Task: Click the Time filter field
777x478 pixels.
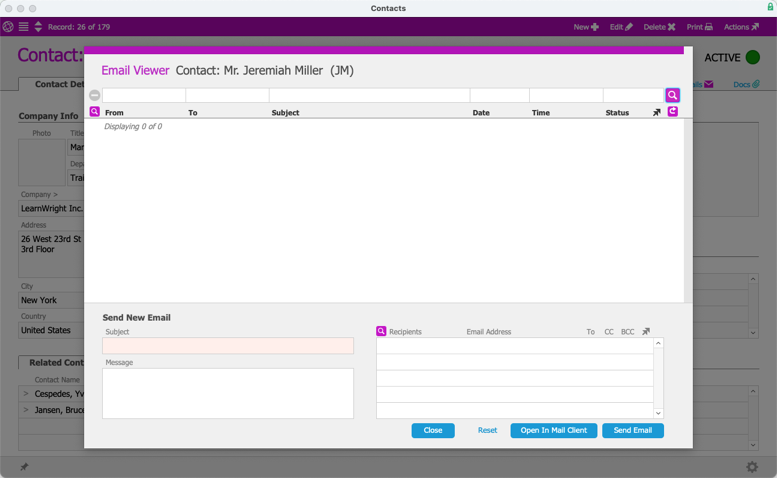Action: (566, 95)
